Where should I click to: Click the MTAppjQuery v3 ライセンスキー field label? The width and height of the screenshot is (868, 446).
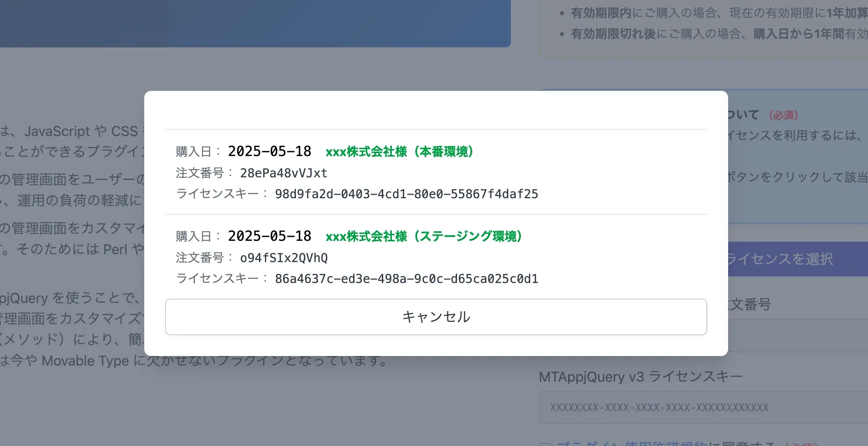click(641, 376)
